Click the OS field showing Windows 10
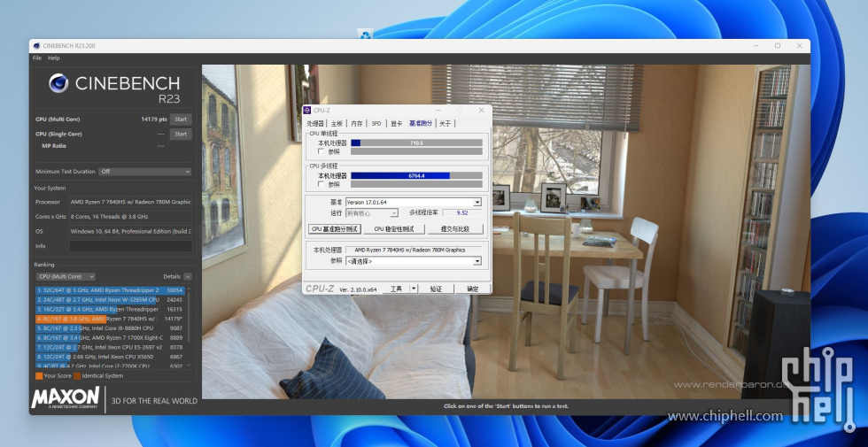Viewport: 868px width, 447px height. tap(131, 231)
